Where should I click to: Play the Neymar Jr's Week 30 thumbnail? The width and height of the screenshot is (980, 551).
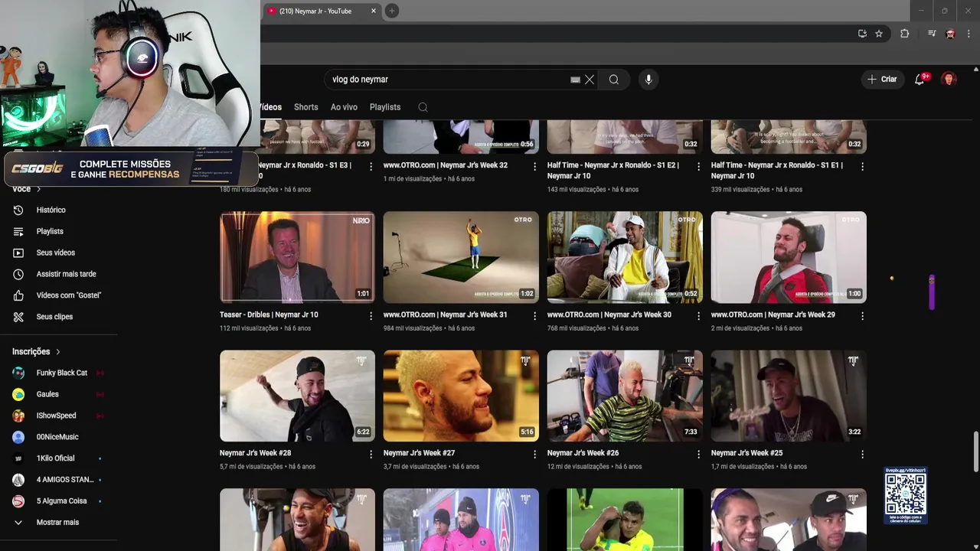(625, 257)
